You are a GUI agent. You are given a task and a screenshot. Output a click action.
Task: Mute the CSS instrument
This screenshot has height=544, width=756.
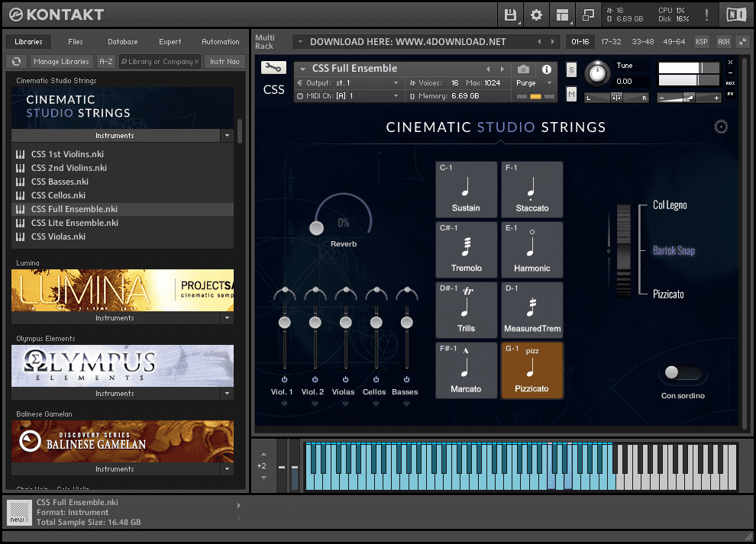point(571,94)
